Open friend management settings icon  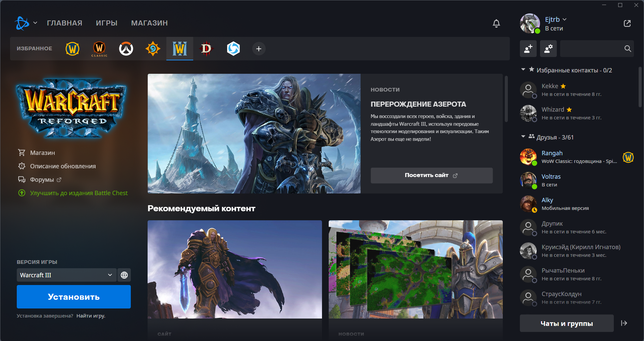[548, 49]
